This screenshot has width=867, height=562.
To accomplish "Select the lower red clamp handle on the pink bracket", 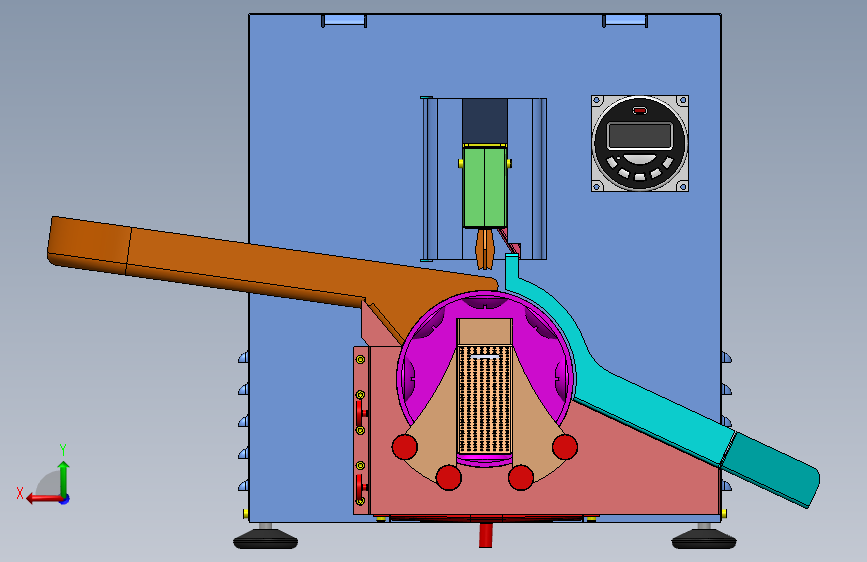I will 360,486.
